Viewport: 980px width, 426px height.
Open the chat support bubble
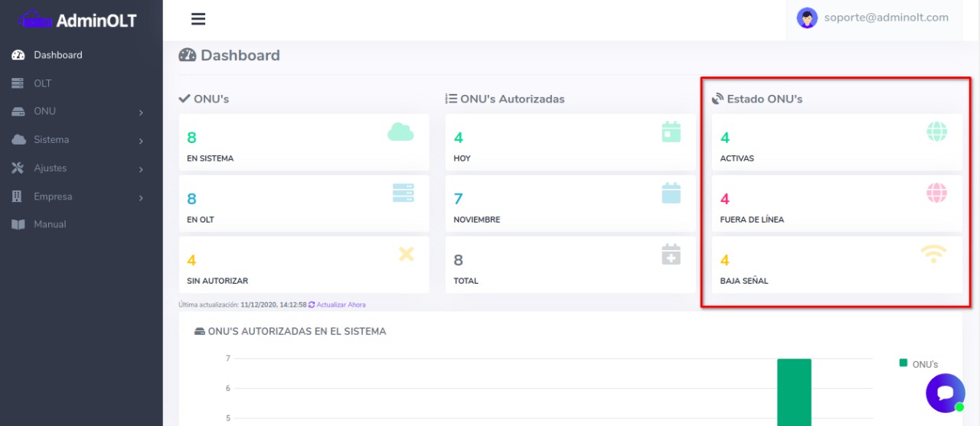pos(945,393)
